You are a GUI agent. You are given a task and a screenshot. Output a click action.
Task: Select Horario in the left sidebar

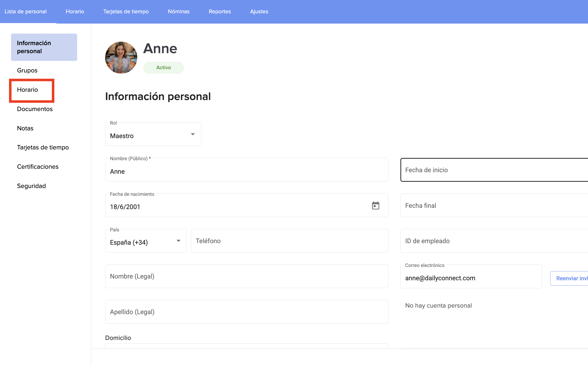(28, 90)
